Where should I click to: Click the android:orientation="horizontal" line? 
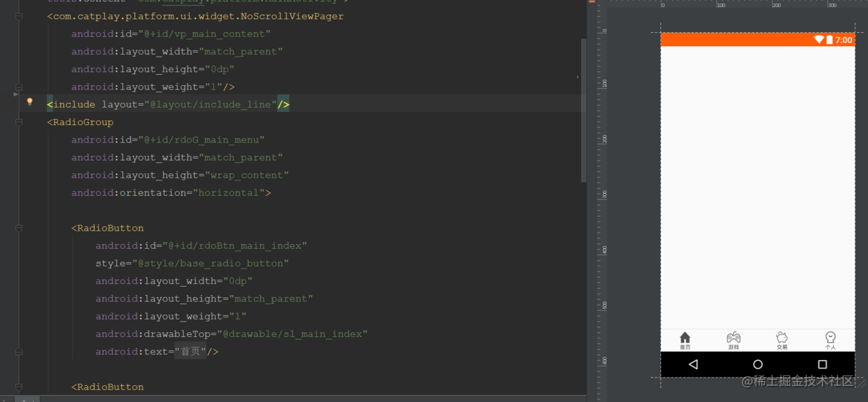point(171,192)
